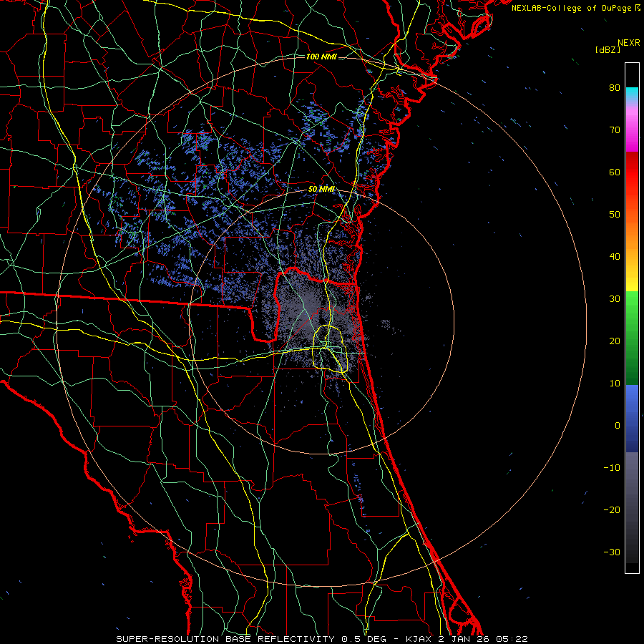Click the 10 dBZ scale value
The image size is (644, 644).
click(615, 384)
